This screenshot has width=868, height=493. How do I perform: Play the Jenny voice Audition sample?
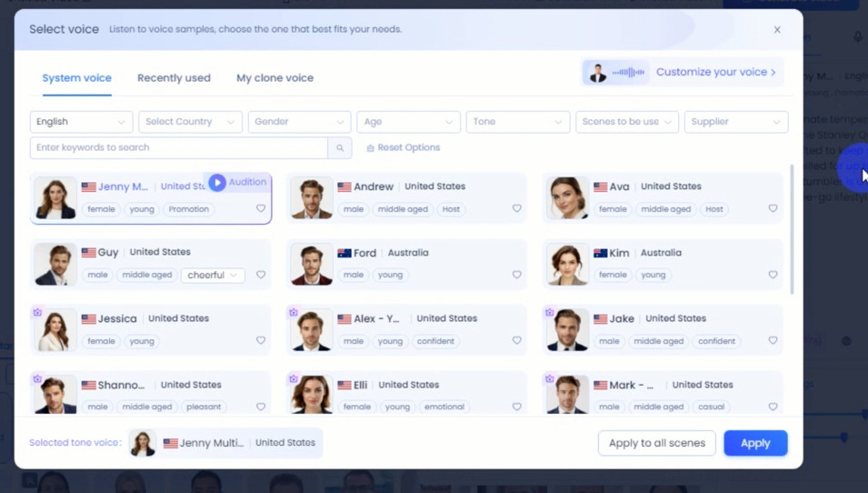[217, 182]
